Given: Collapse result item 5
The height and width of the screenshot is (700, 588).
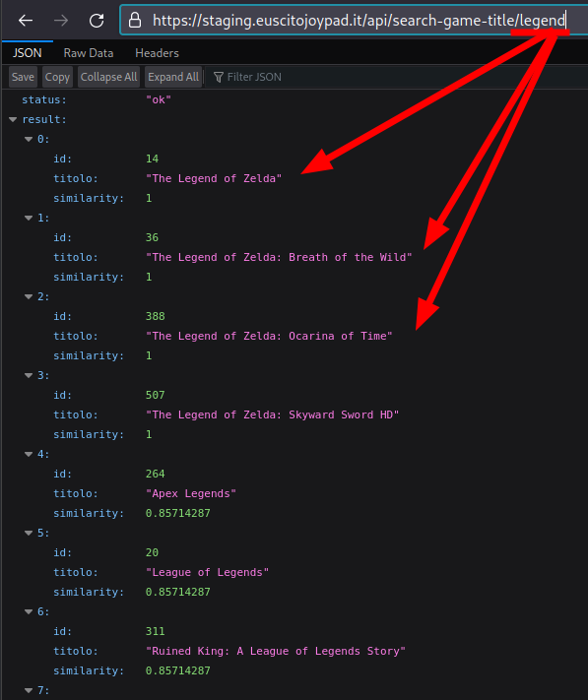Looking at the screenshot, I should tap(29, 533).
